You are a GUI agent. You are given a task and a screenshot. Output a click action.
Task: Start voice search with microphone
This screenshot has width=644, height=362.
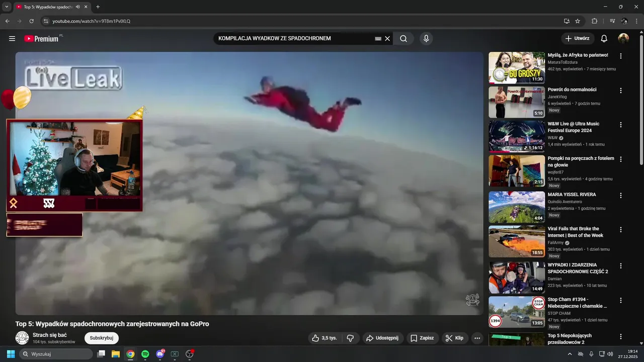pyautogui.click(x=426, y=39)
